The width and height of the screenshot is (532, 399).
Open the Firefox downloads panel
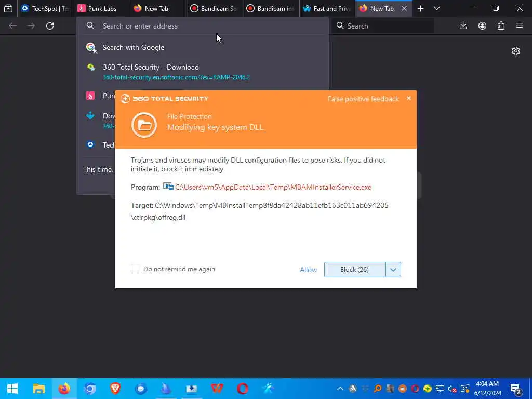(463, 26)
